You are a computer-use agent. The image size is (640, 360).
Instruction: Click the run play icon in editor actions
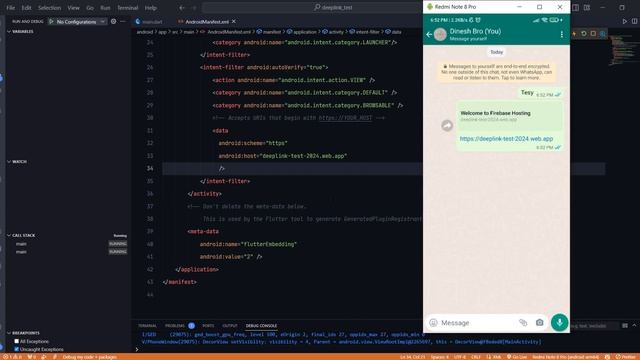[x=624, y=21]
